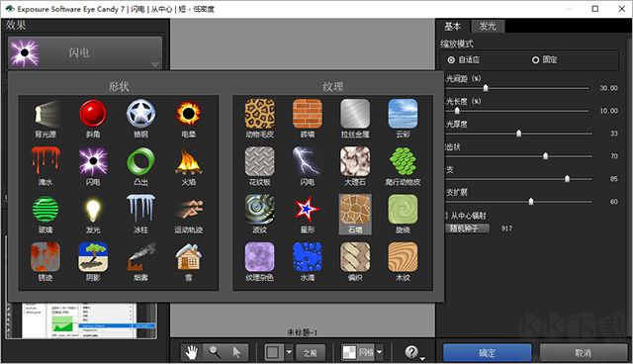The width and height of the screenshot is (633, 364).
Task: Adjust the 光间距 (%) slider handle
Action: click(x=486, y=88)
